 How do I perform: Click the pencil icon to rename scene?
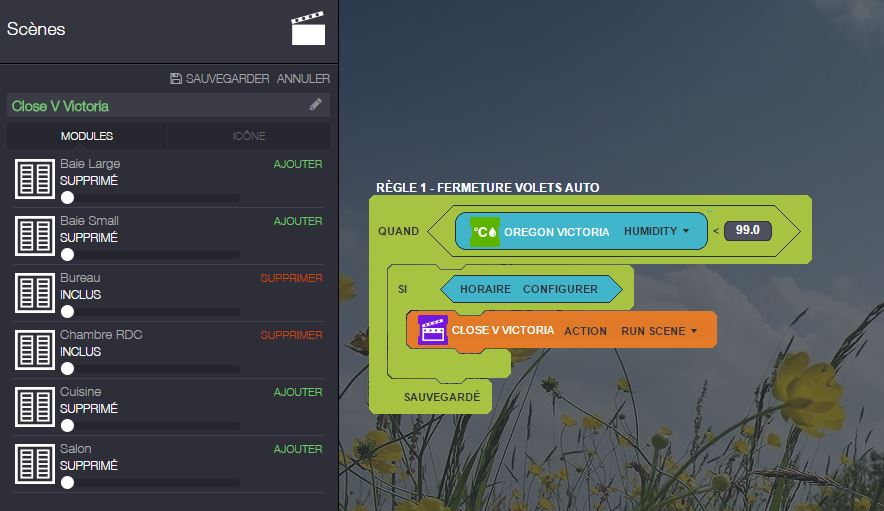[316, 104]
